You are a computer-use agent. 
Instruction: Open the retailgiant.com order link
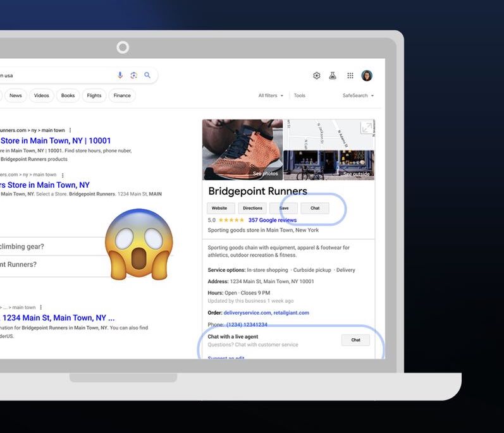[x=292, y=312]
